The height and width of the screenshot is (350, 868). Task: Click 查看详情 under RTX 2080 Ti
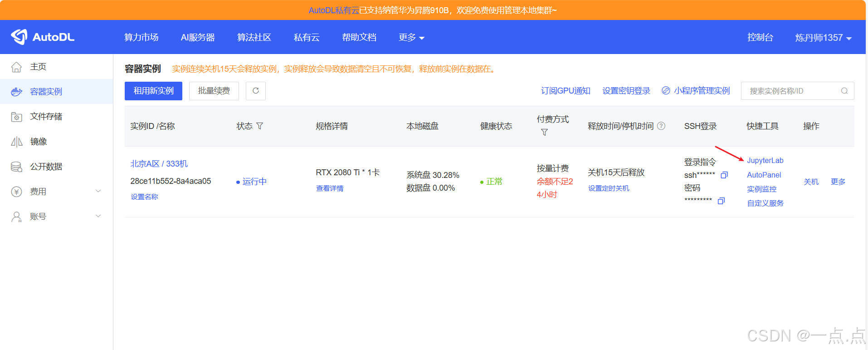(330, 188)
